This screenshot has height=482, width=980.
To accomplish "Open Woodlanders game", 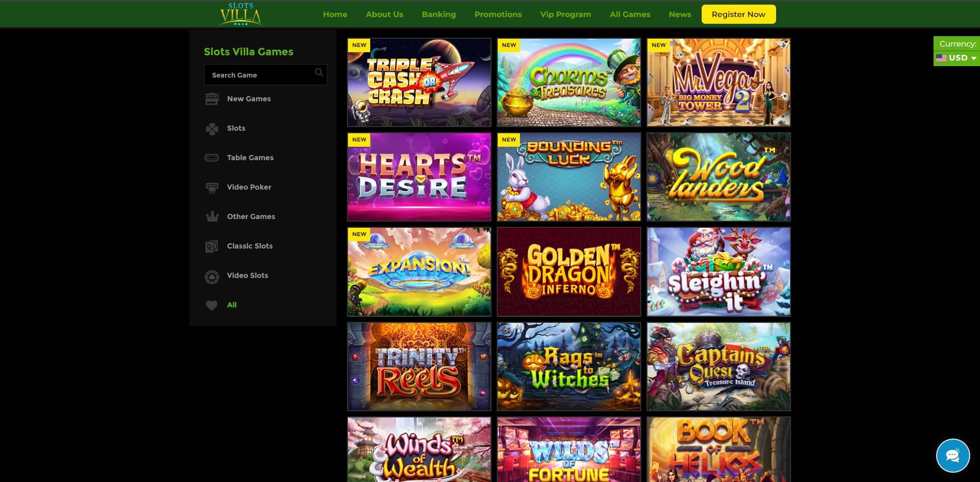I will 719,177.
